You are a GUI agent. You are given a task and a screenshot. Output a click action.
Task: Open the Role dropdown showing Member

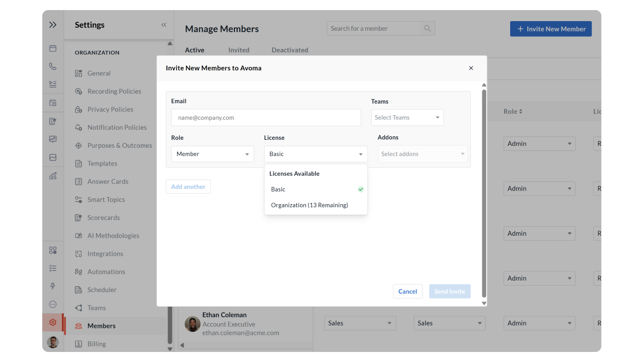(x=212, y=154)
